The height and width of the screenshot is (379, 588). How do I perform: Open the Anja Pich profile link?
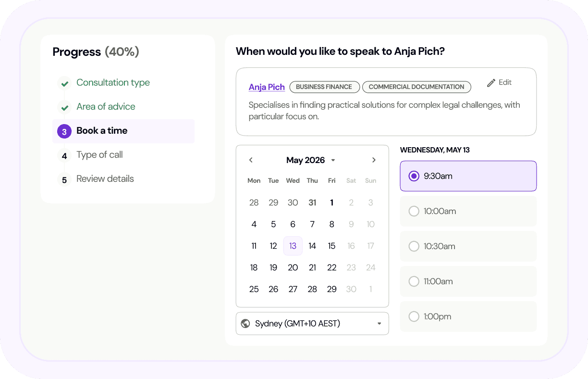pos(267,87)
